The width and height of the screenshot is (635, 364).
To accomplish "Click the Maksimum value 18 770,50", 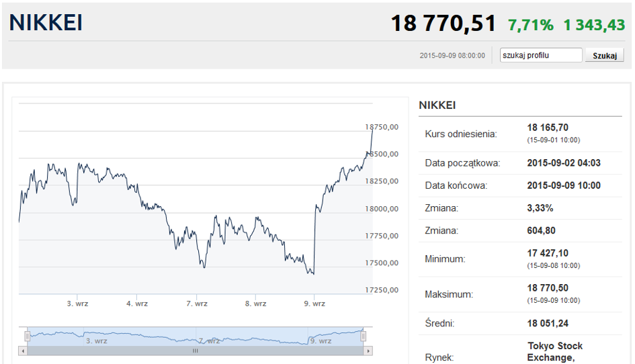I will click(548, 287).
